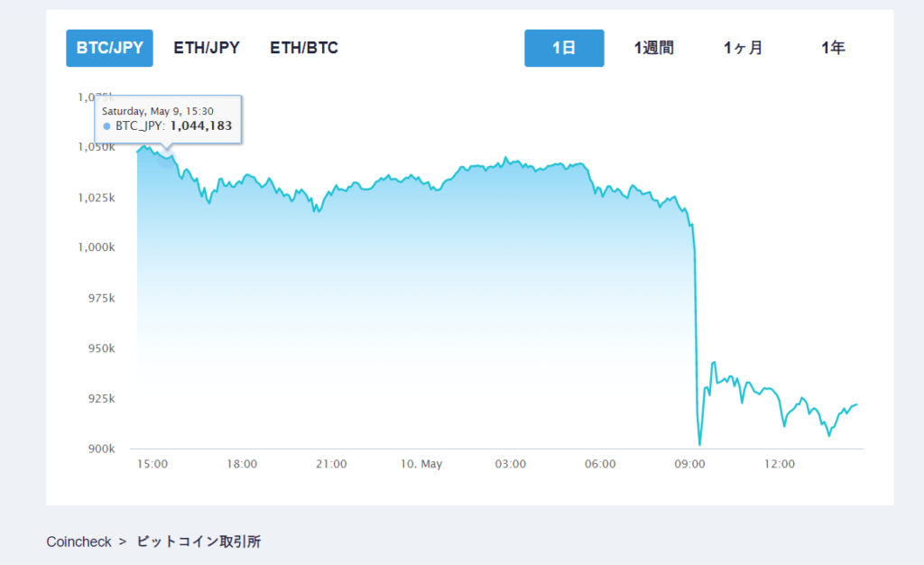The image size is (924, 565).
Task: Click the 1,000k y-axis price label
Action: 94,247
